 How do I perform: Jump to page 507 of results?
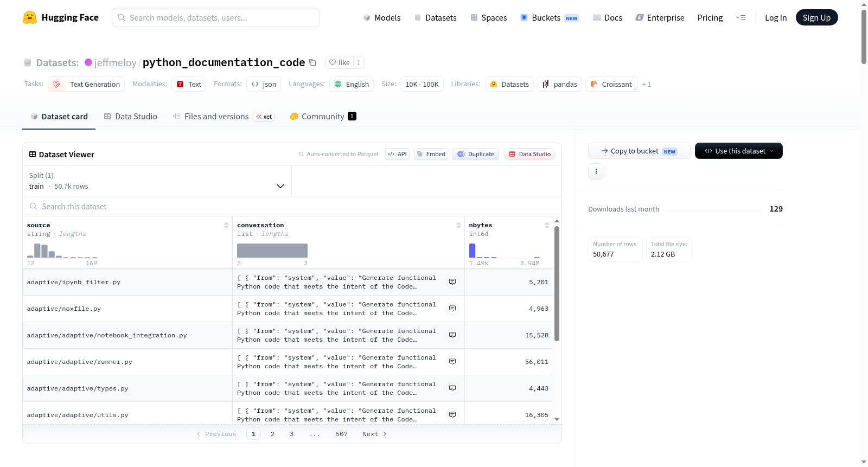pos(341,434)
